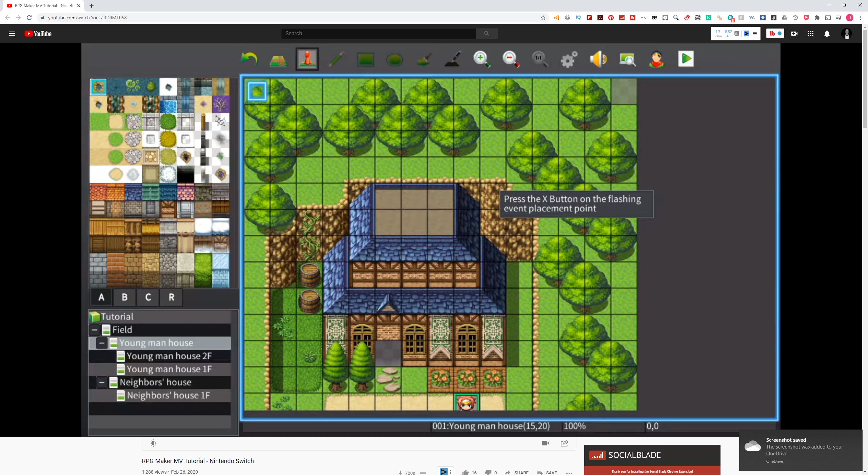Open a new browser tab
The image size is (868, 475).
pos(91,6)
